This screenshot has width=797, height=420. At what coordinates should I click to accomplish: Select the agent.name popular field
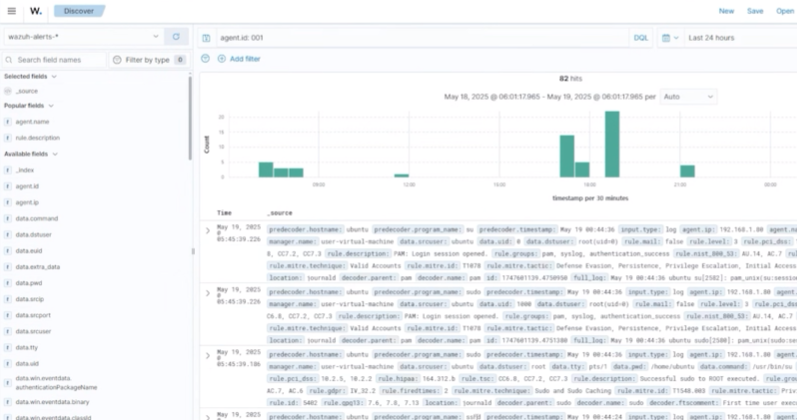[x=32, y=122]
